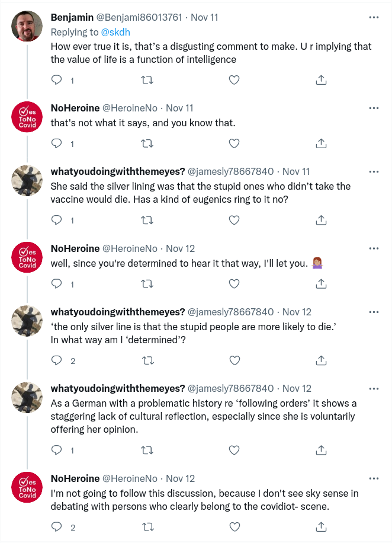Like NoHeroine's 'that's not what it says' tweet
The image size is (392, 543).
(234, 143)
